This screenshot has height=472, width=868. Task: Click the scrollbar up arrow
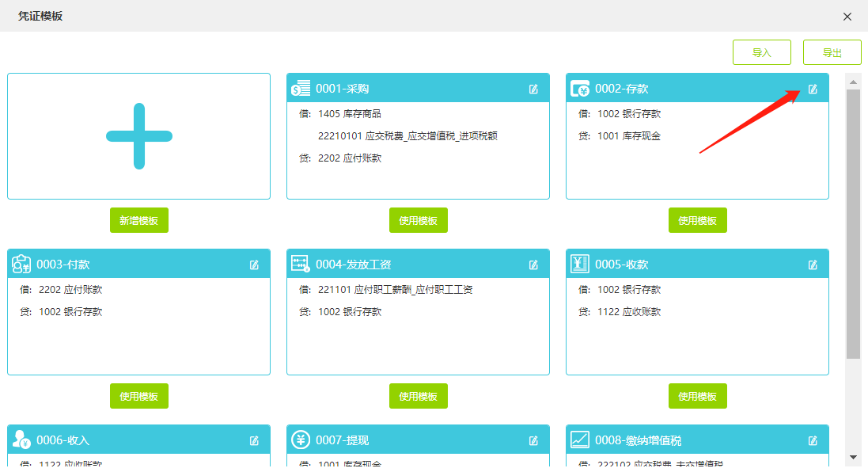coord(853,81)
